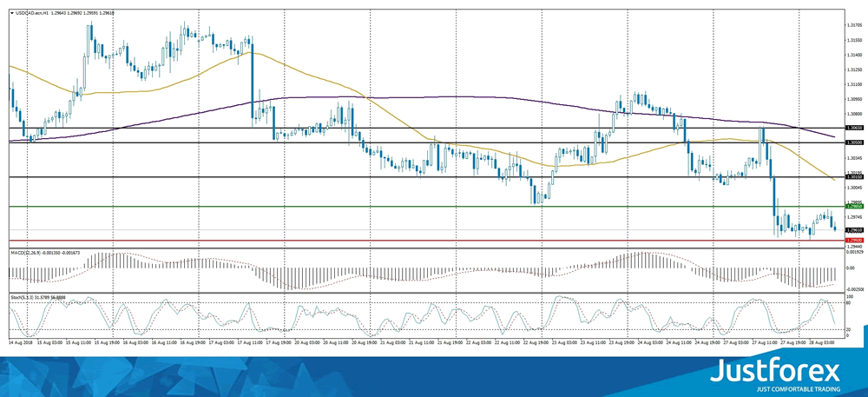Click the 17 Aug 19:00 time label

point(279,343)
